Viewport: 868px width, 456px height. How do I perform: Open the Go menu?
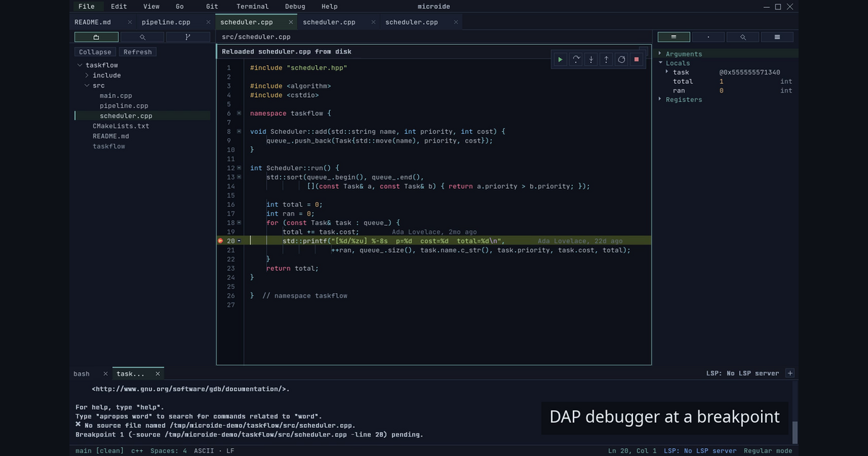179,7
